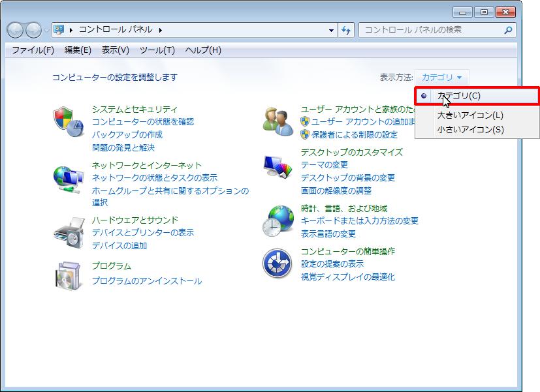Open the Network and Internet globe icon
This screenshot has width=540, height=392.
tap(68, 177)
